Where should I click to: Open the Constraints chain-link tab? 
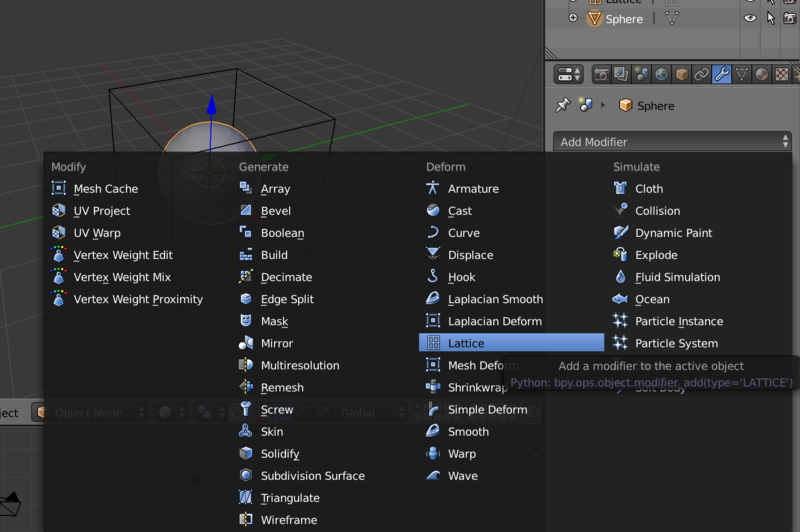702,74
